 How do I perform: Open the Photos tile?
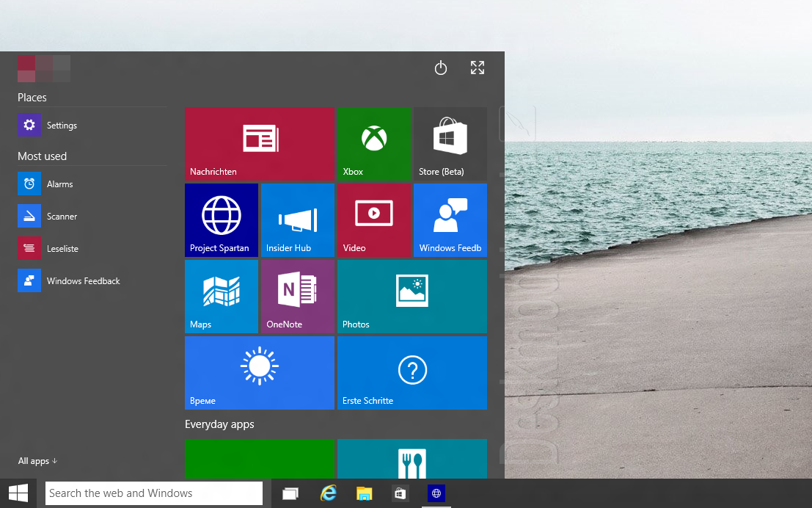(x=412, y=297)
